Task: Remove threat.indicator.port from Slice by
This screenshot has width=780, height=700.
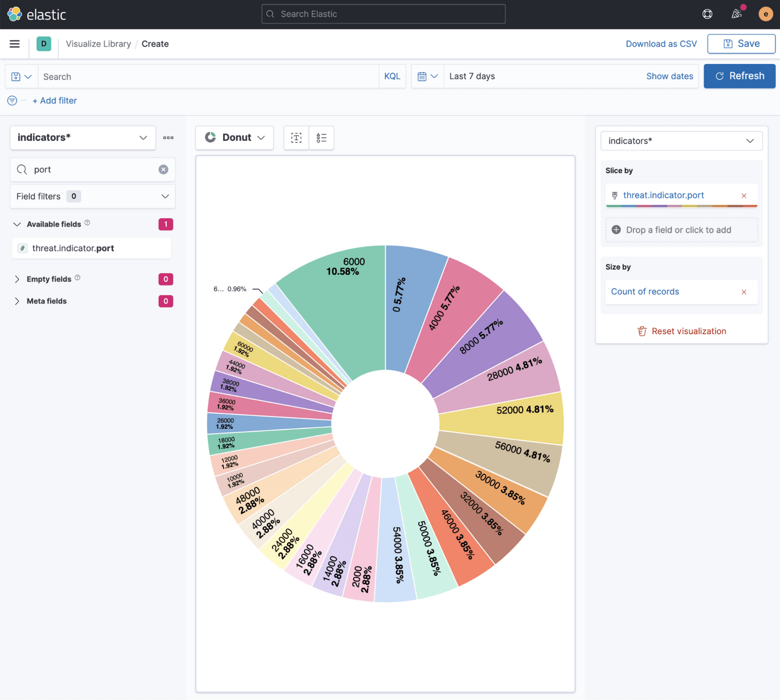Action: tap(744, 196)
